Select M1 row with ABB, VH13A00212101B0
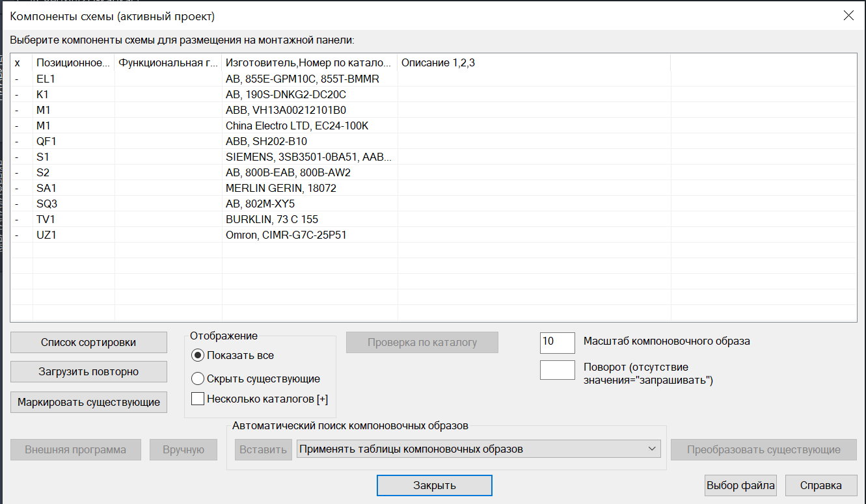Image resolution: width=866 pixels, height=504 pixels. [x=433, y=110]
